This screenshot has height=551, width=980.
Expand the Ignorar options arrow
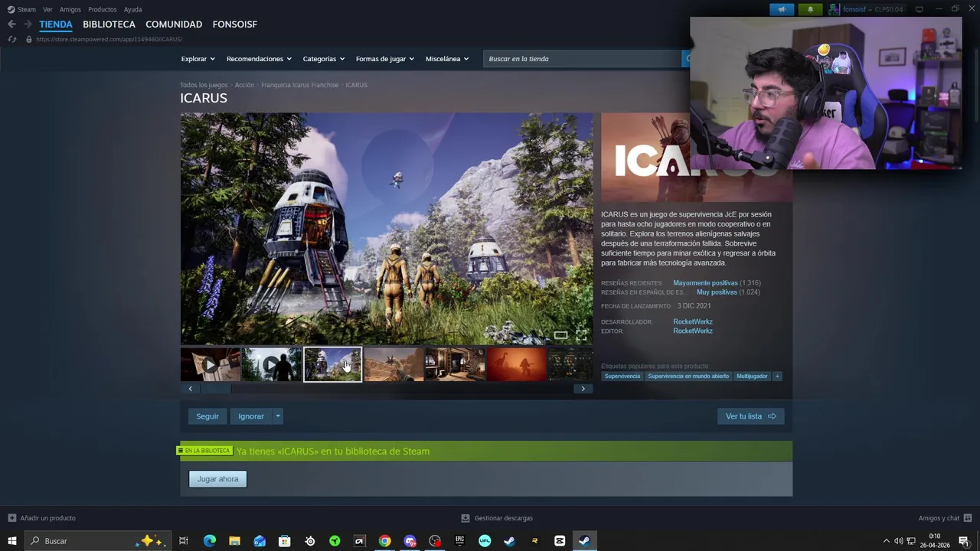(x=278, y=416)
